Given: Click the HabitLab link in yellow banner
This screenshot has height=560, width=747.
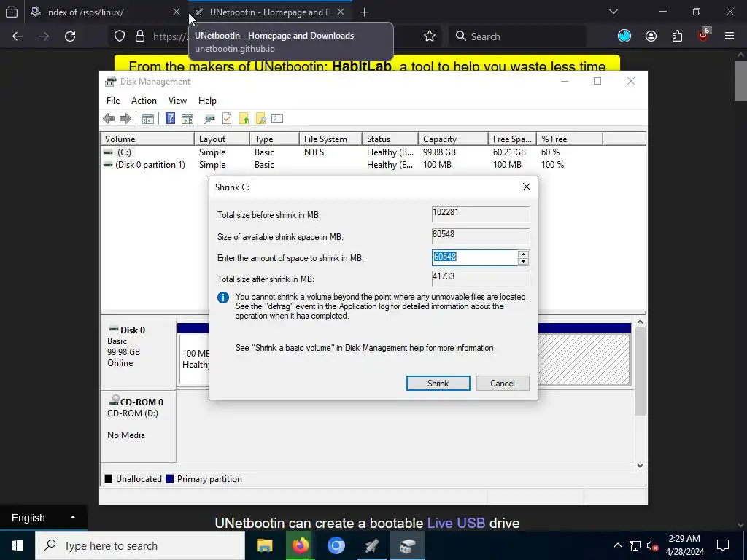Looking at the screenshot, I should point(362,66).
